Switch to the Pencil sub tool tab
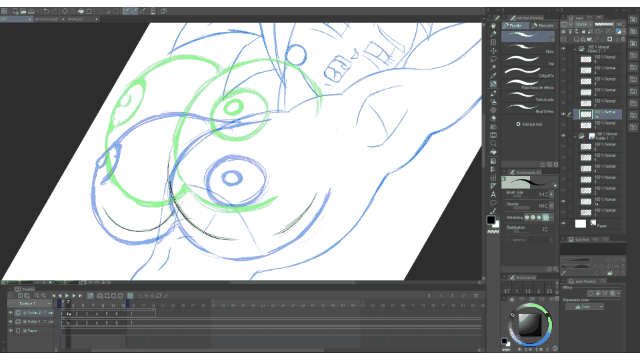Image resolution: width=640 pixels, height=360 pixels. click(x=515, y=26)
